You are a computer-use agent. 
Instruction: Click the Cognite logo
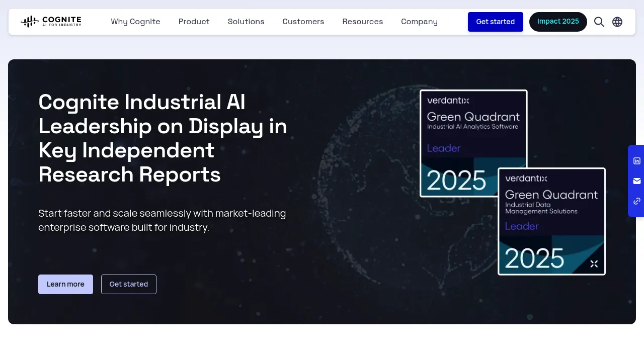[51, 22]
